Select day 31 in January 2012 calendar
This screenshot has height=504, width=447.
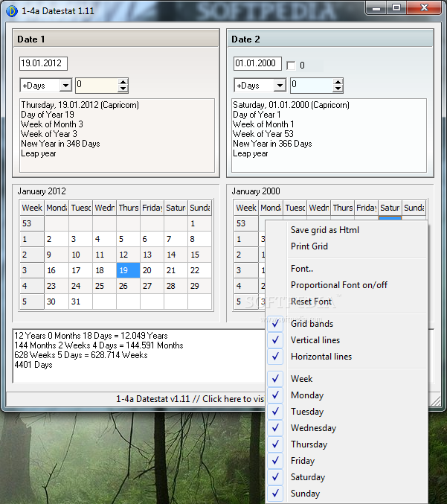pos(80,302)
